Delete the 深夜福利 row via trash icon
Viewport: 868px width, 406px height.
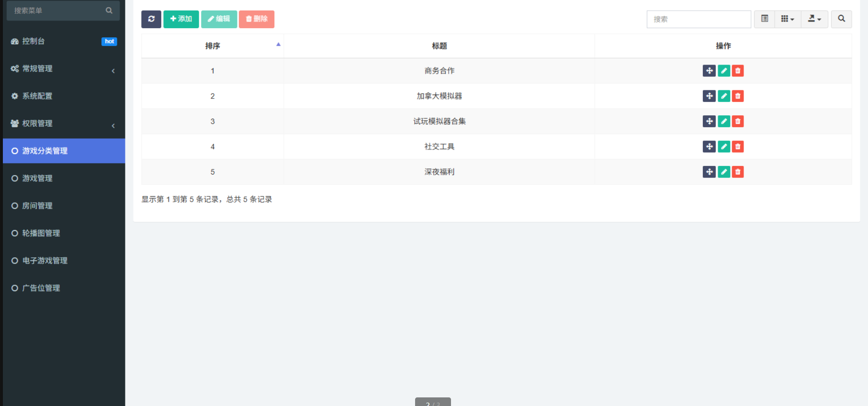(738, 172)
